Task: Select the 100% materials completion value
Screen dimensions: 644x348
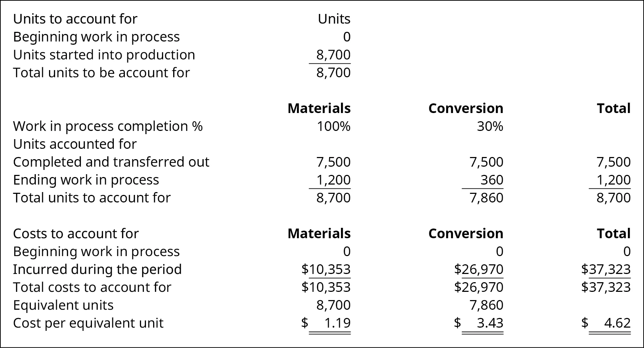Action: (x=333, y=126)
